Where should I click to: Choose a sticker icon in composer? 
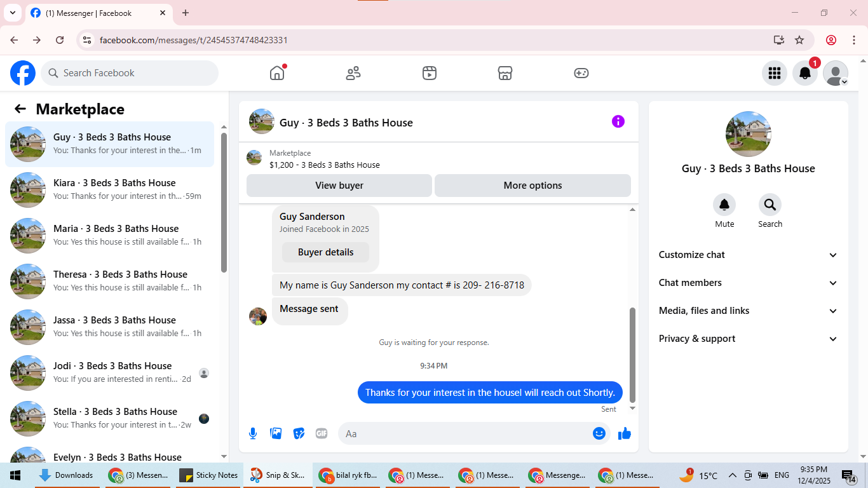point(299,433)
